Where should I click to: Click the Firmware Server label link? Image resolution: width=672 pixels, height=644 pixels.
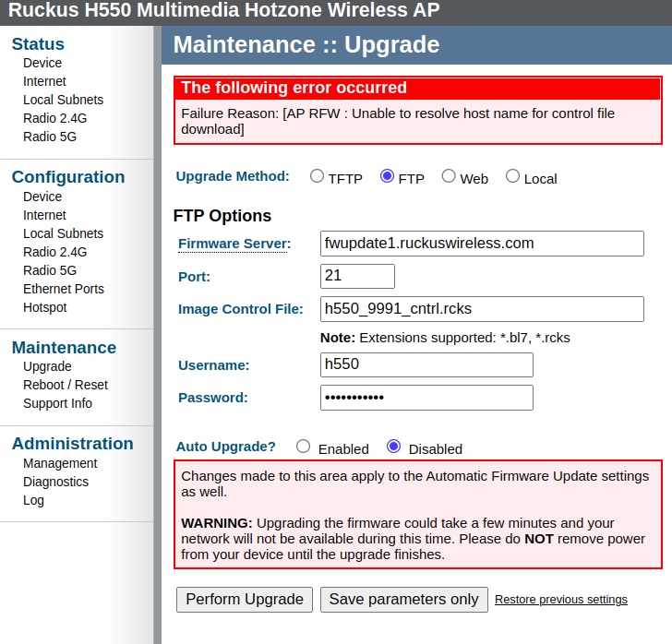pyautogui.click(x=234, y=244)
